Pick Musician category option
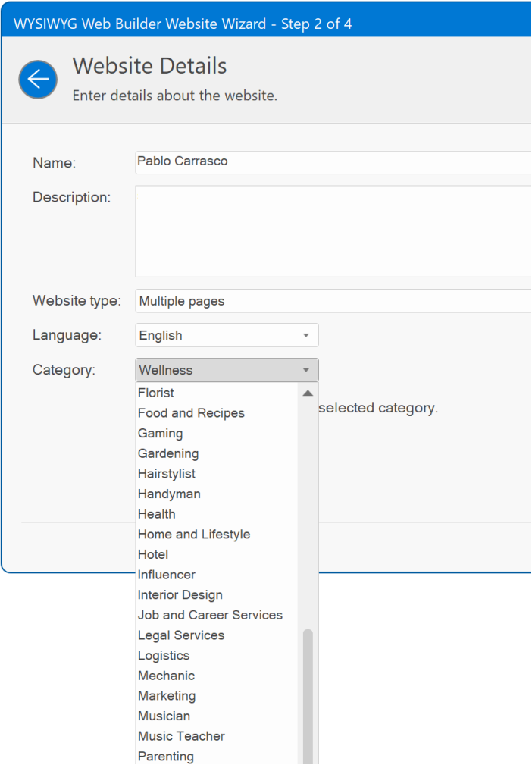This screenshot has width=532, height=765. 217,716
